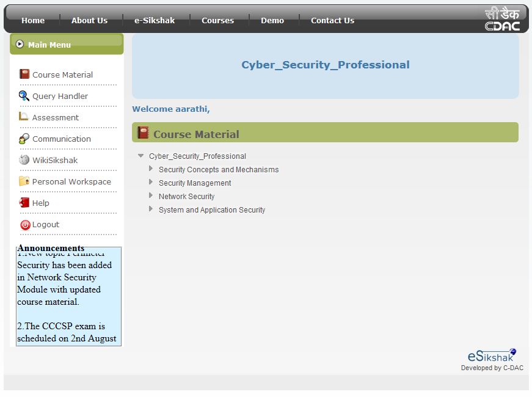Open the e-Sikshak menu item
The image size is (532, 397).
pyautogui.click(x=155, y=20)
